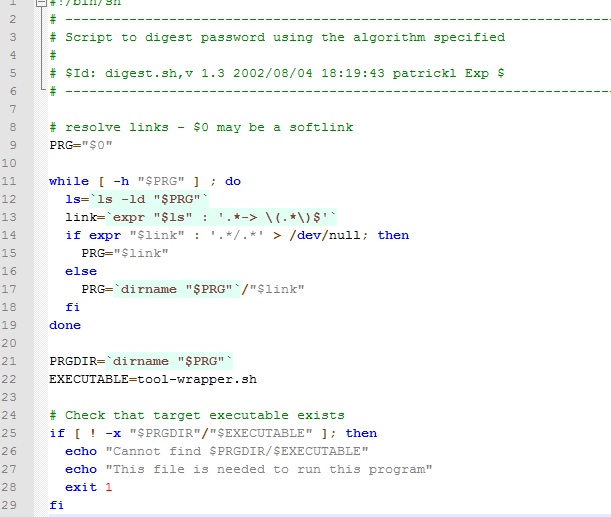Click the "fi" keyword on line 18
611x517 pixels.
point(72,307)
